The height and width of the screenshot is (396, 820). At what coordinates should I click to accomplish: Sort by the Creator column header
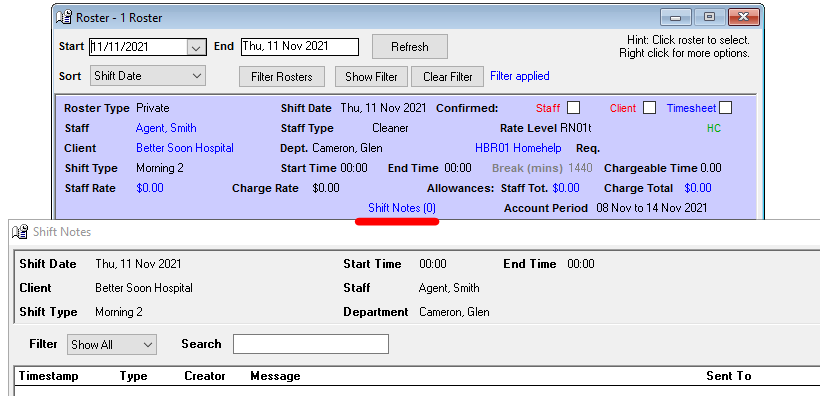(204, 376)
